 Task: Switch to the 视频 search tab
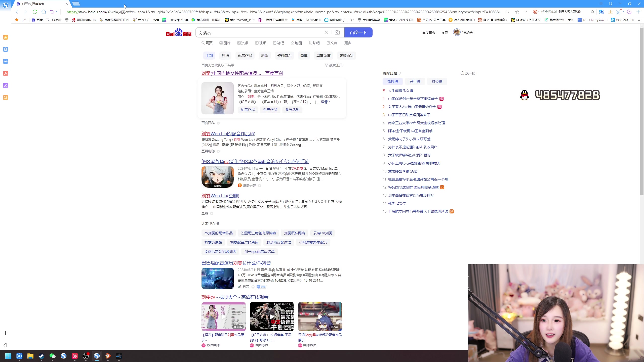coord(261,43)
